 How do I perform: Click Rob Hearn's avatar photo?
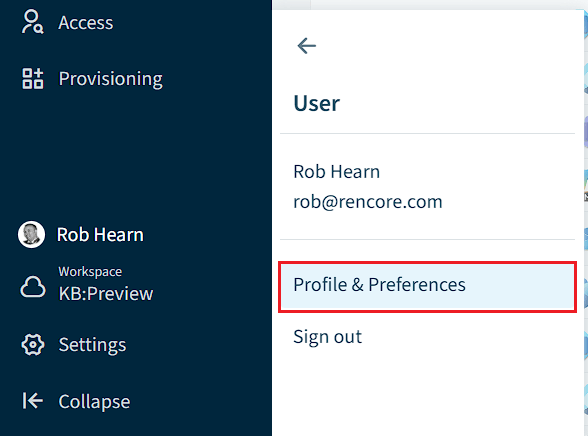point(32,235)
